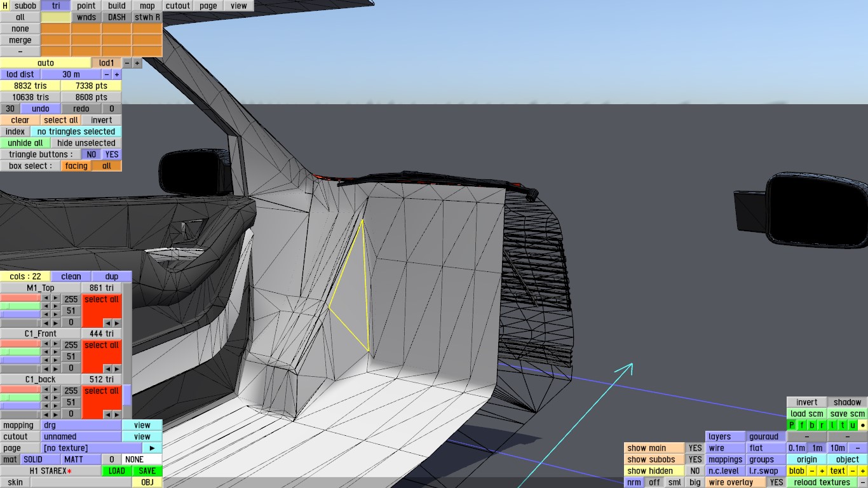Viewport: 868px width, 488px height.
Task: Toggle wire overlay YES button
Action: [x=776, y=482]
